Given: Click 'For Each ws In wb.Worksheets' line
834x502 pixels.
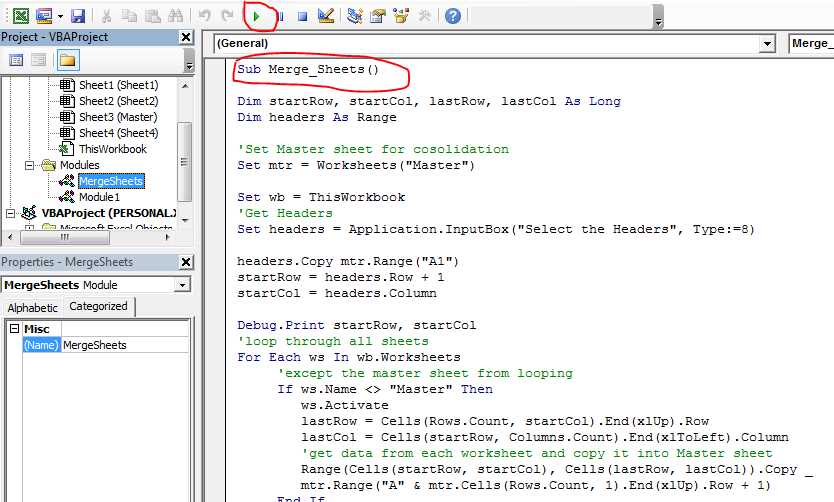Looking at the screenshot, I should [x=349, y=357].
